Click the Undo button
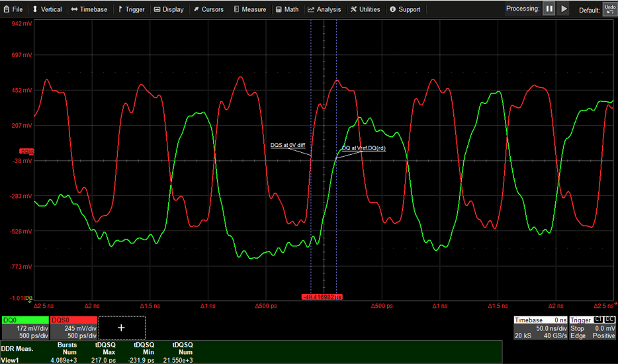The width and height of the screenshot is (618, 364). point(609,9)
